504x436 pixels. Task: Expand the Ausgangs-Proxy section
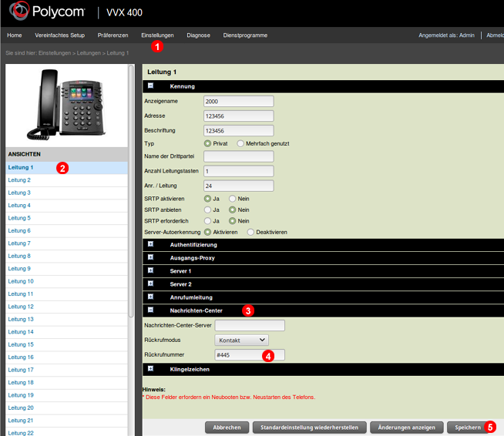click(x=150, y=257)
